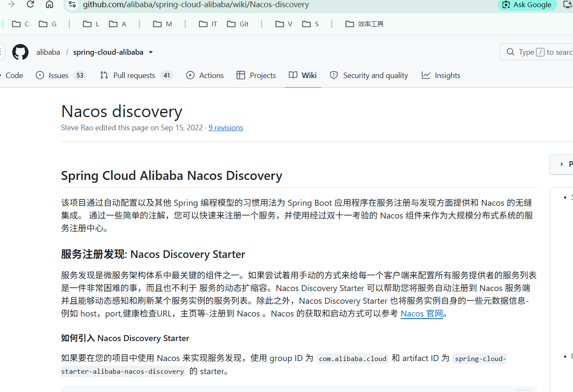Click the starter-alibaba-nacos-discovery code text
The width and height of the screenshot is (573, 392).
122,371
